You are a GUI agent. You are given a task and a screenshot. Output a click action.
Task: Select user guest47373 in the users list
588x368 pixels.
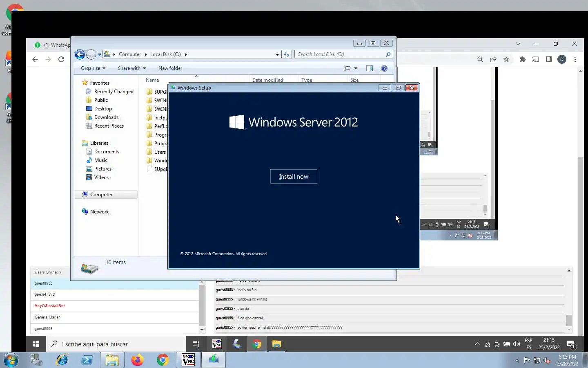coord(114,294)
